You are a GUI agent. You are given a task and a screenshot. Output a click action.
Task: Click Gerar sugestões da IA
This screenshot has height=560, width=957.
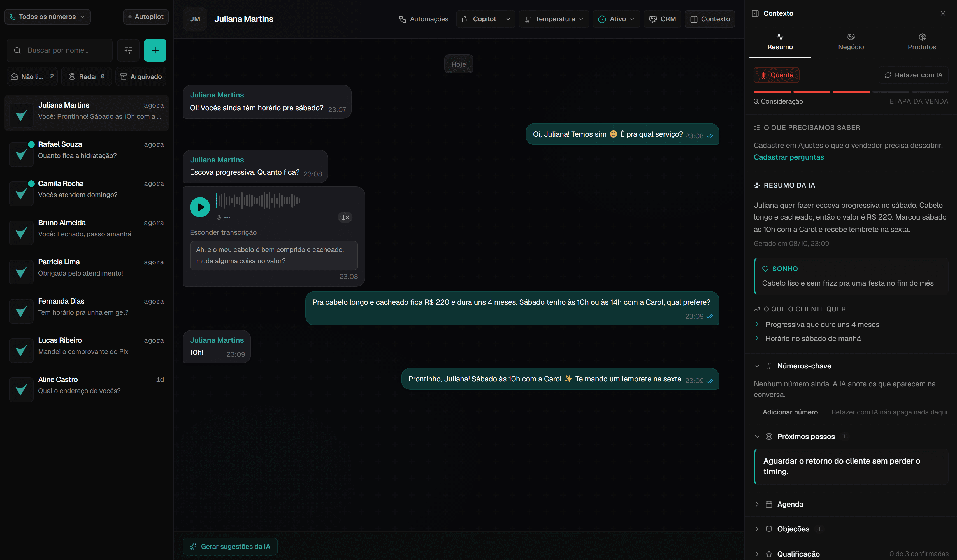click(230, 547)
